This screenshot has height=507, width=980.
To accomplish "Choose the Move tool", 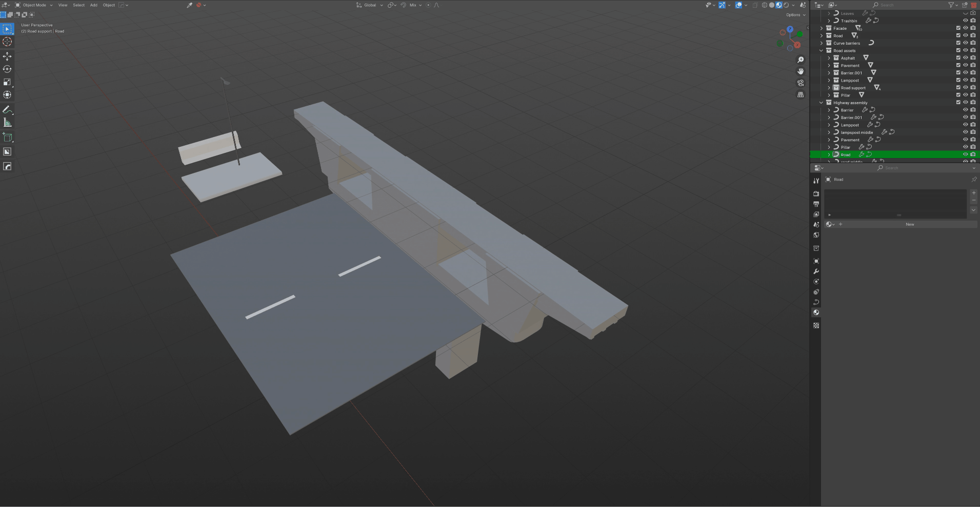I will coord(7,56).
